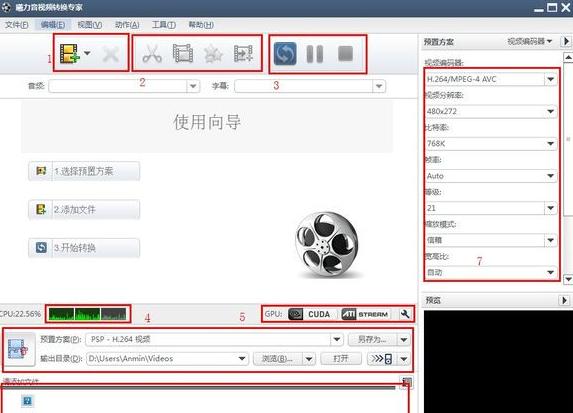
Task: Click the 1.选择预置方案 wizard step
Action: pos(84,171)
